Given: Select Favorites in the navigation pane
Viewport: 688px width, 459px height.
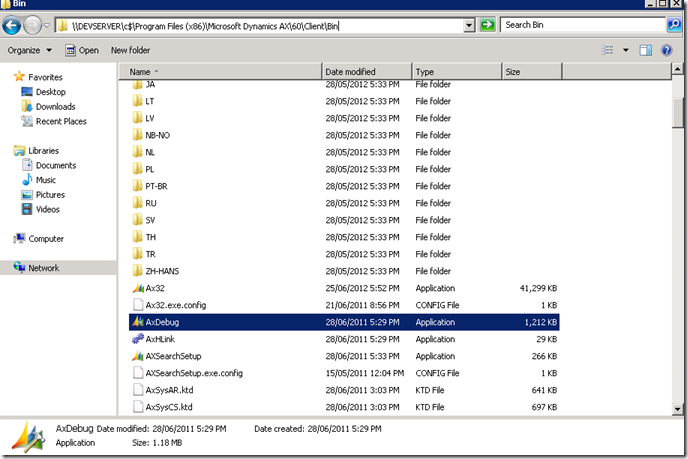Looking at the screenshot, I should (38, 77).
